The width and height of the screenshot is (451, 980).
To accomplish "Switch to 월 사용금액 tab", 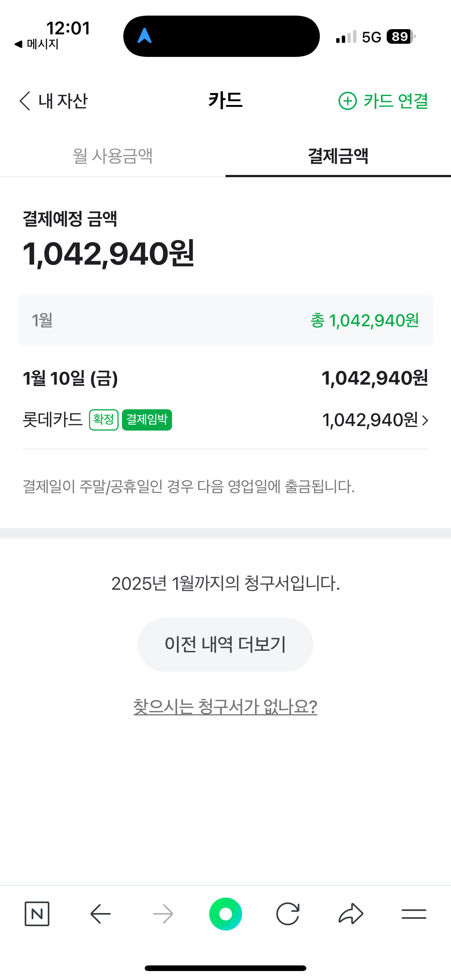I will pos(113,156).
